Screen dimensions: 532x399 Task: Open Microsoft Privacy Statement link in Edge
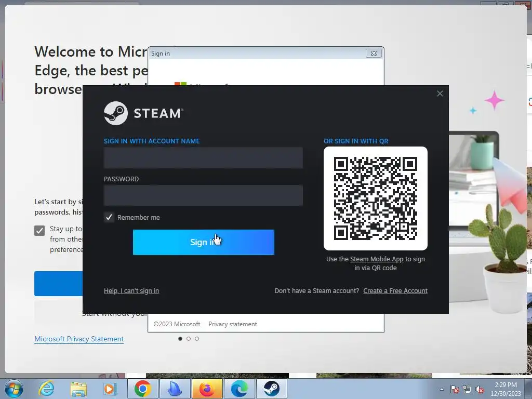tap(79, 339)
